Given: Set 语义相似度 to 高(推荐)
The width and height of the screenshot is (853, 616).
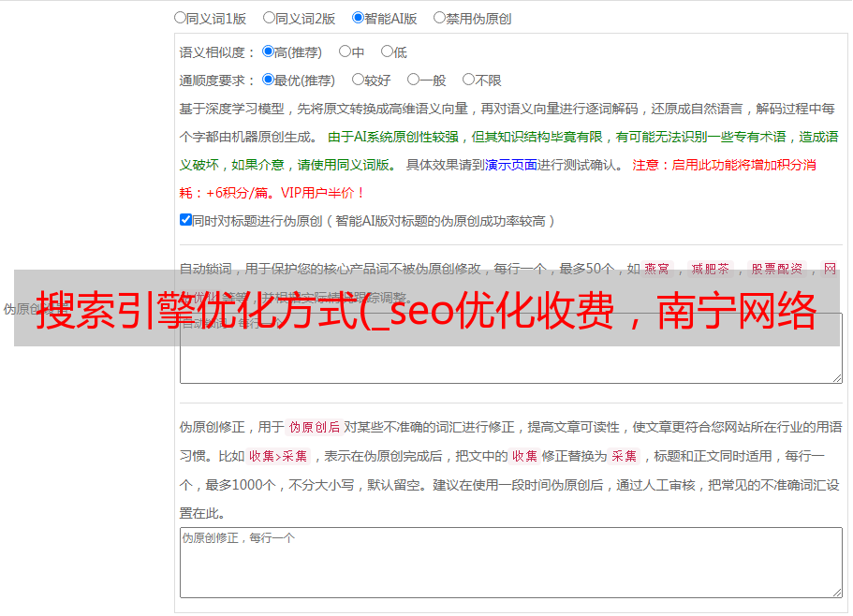Looking at the screenshot, I should click(x=268, y=51).
